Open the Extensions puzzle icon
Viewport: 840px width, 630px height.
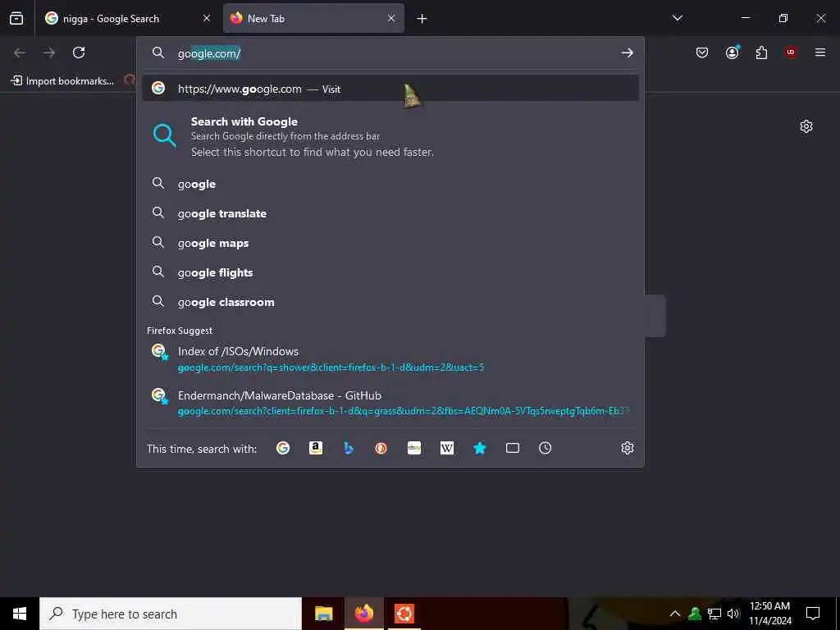coord(761,52)
